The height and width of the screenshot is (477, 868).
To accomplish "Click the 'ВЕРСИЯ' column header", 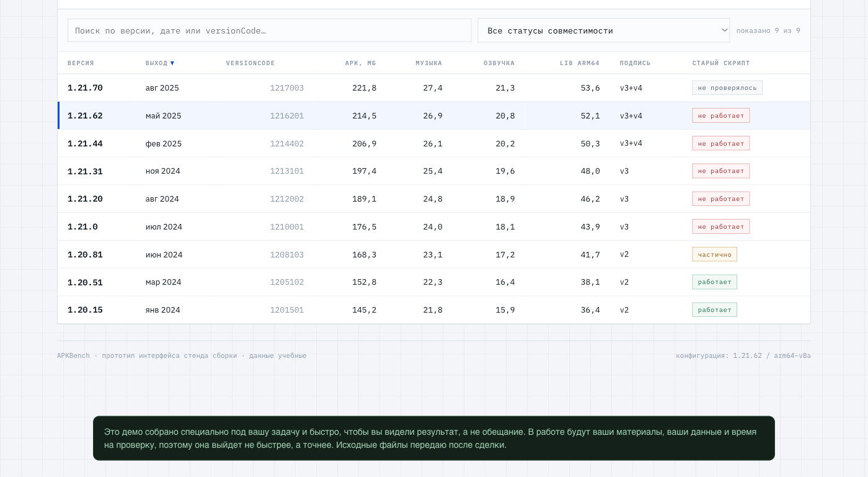I will click(x=81, y=63).
